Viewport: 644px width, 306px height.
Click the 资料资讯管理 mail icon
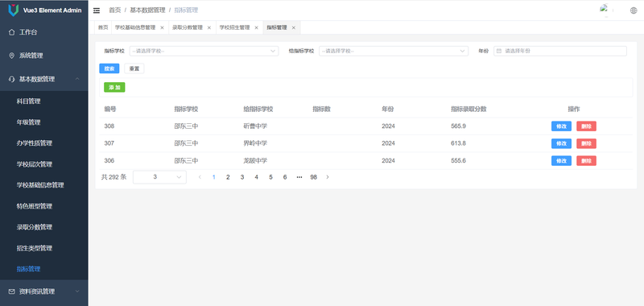[x=11, y=292]
